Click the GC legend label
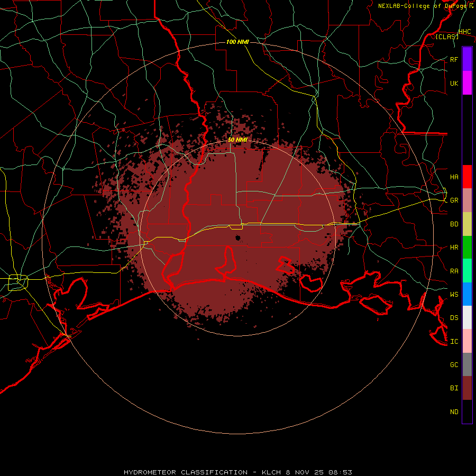 [454, 364]
